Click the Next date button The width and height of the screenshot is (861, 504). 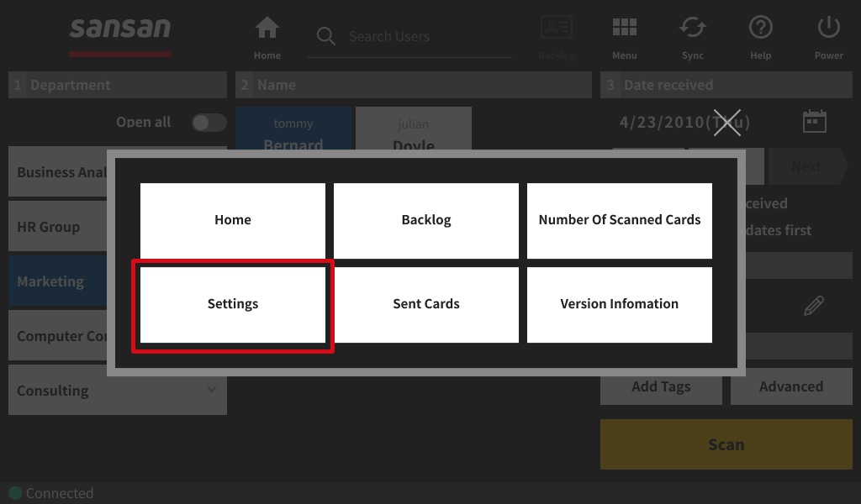coord(807,166)
